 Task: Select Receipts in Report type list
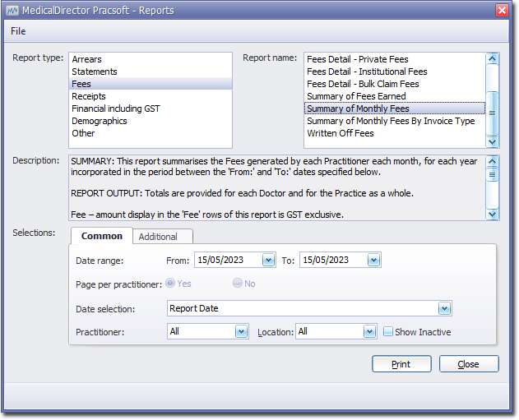(x=89, y=96)
